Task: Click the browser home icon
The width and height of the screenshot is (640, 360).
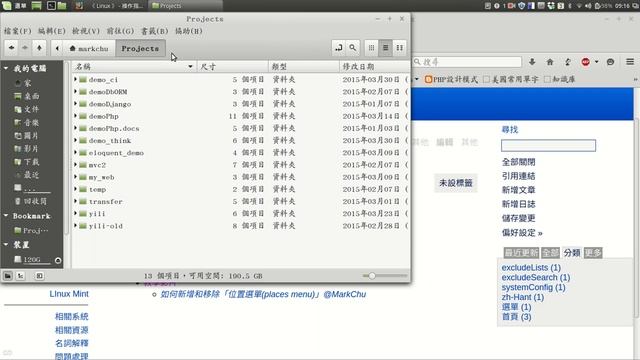Action: [x=550, y=62]
